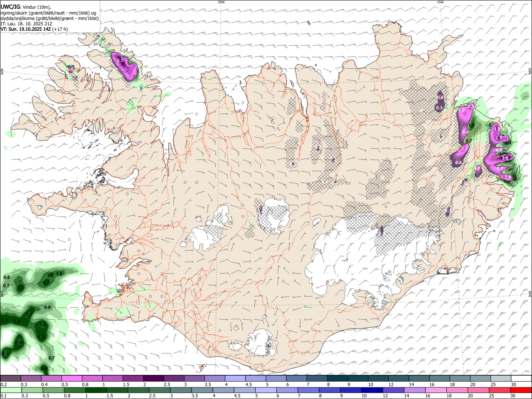Pick the bright red 30 swatch in rain scale

521,390
